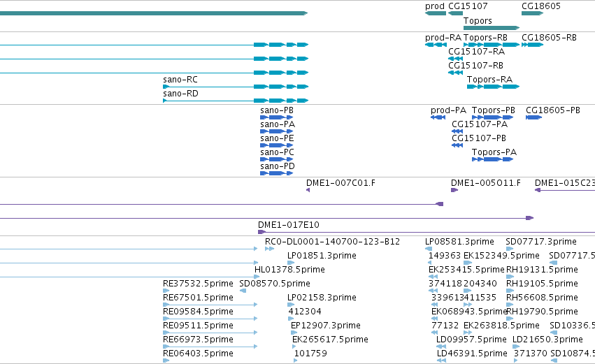Select the HL01378.5prime EST
This screenshot has width=595, height=364.
click(257, 277)
